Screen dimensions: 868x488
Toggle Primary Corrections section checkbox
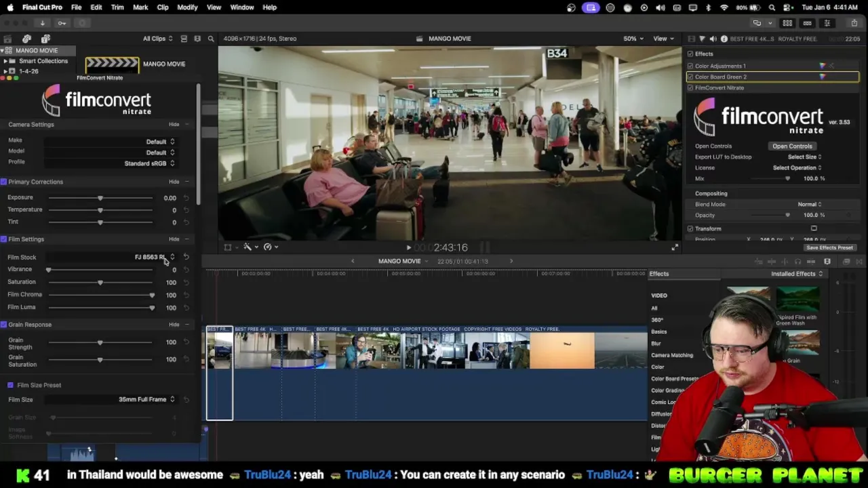pyautogui.click(x=3, y=182)
